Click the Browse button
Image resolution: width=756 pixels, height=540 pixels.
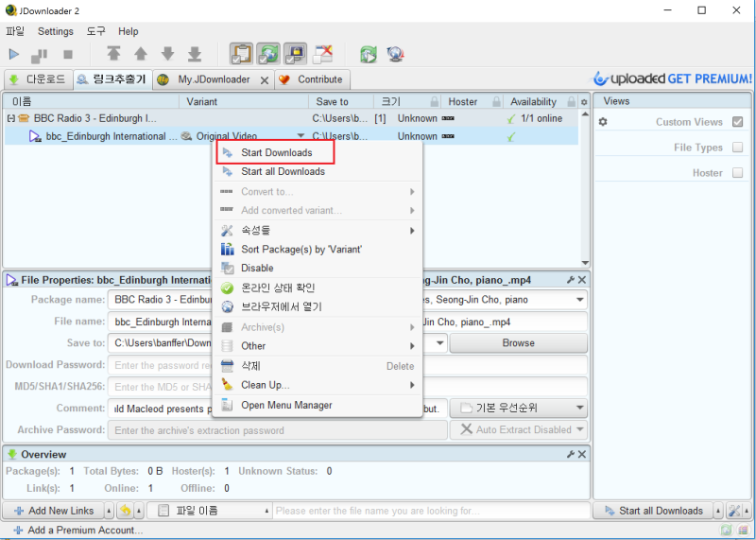point(518,343)
